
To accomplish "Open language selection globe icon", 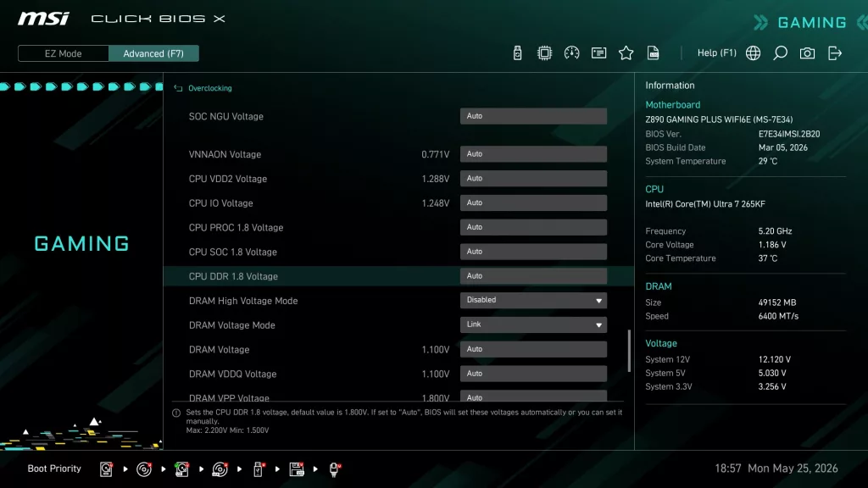I will tap(753, 53).
